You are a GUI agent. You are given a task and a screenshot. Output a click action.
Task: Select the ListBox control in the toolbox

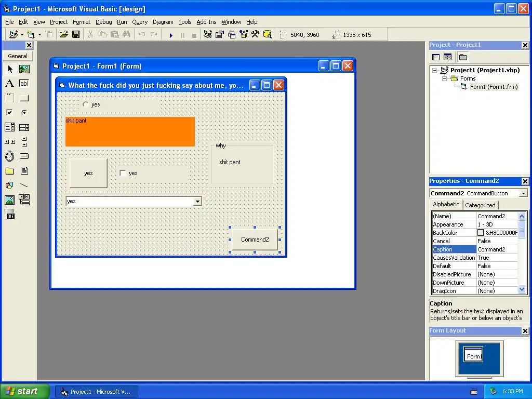tap(24, 127)
